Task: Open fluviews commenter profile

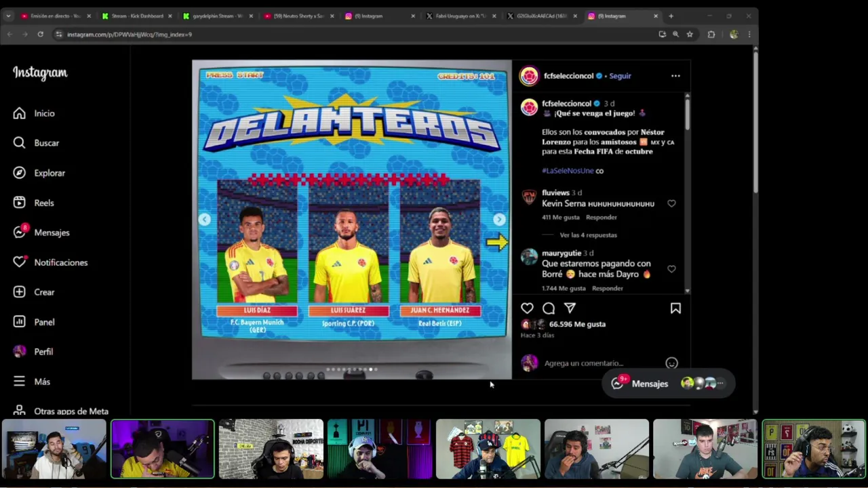Action: [x=555, y=192]
